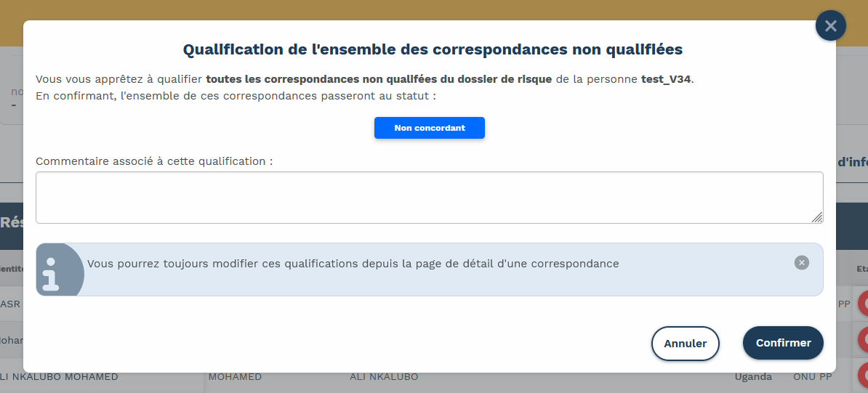This screenshot has width=868, height=393.
Task: Click the bold person name test_V34
Action: coord(665,79)
